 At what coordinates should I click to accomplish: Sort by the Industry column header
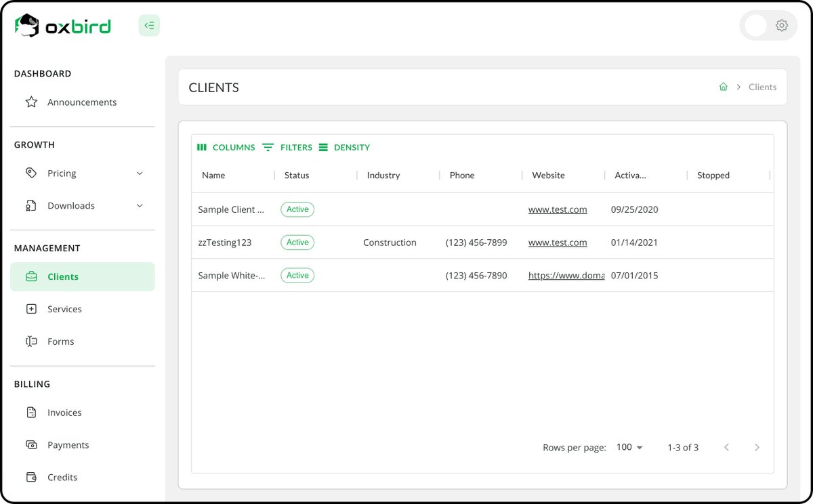pyautogui.click(x=383, y=175)
